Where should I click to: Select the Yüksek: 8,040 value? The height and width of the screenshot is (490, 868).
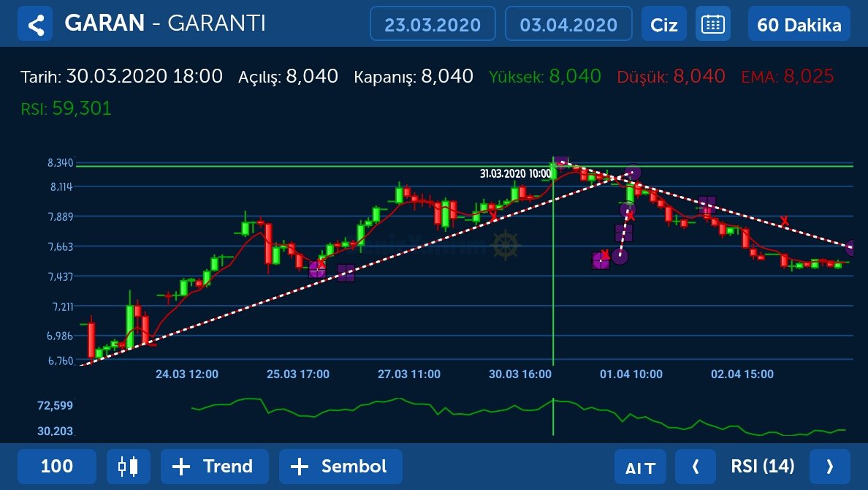[x=545, y=77]
